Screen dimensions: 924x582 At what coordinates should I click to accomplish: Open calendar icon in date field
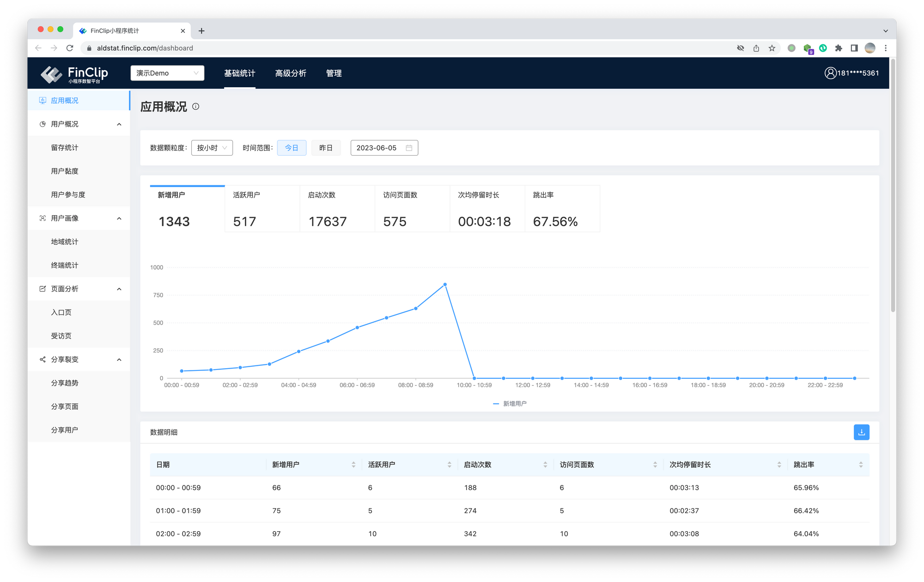(409, 148)
